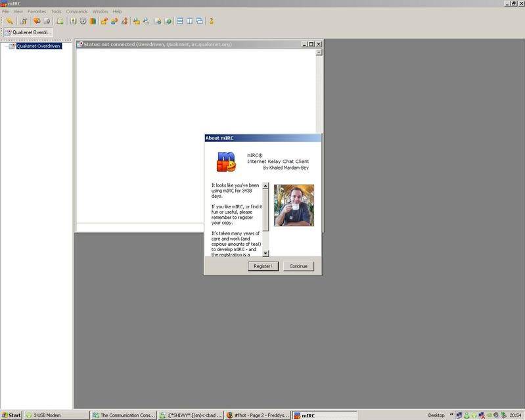Click the Tile Vertical windows icon

pos(189,21)
